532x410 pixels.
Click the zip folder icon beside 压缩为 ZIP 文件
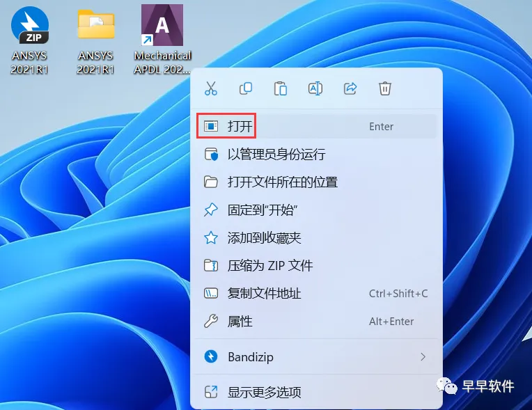click(x=211, y=265)
